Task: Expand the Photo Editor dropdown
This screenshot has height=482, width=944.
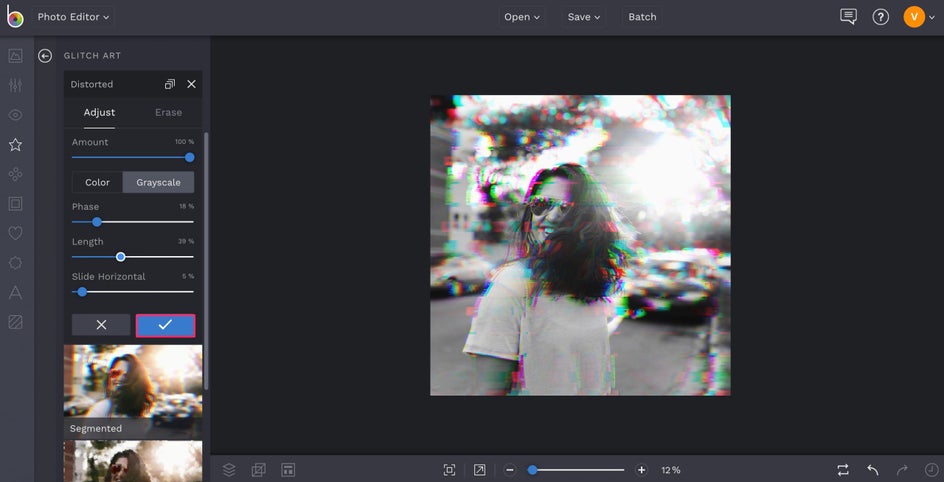Action: pyautogui.click(x=73, y=17)
